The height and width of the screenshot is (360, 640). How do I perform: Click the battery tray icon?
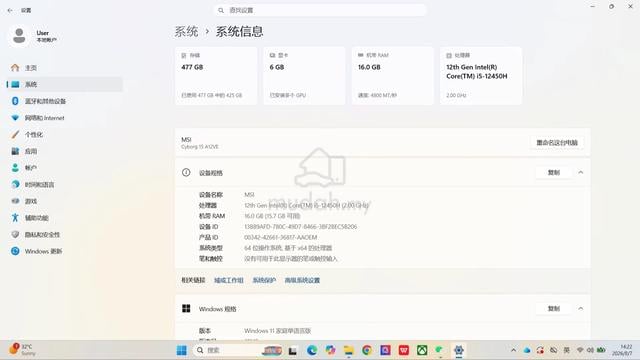tap(601, 350)
